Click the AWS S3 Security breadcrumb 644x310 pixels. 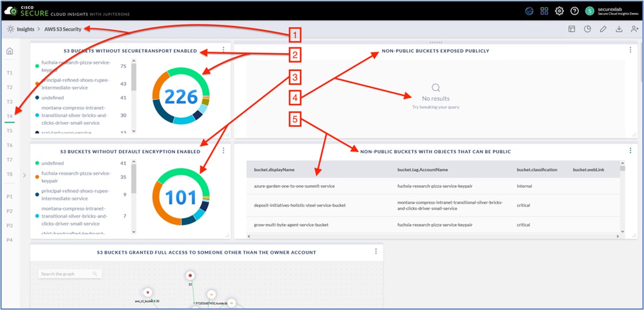click(x=63, y=29)
